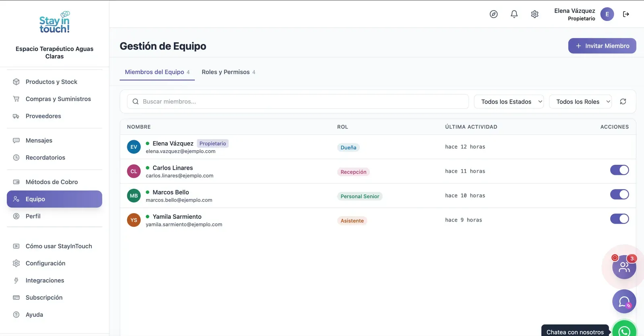The height and width of the screenshot is (336, 644).
Task: Focus the Buscar miembros search field
Action: click(x=298, y=102)
